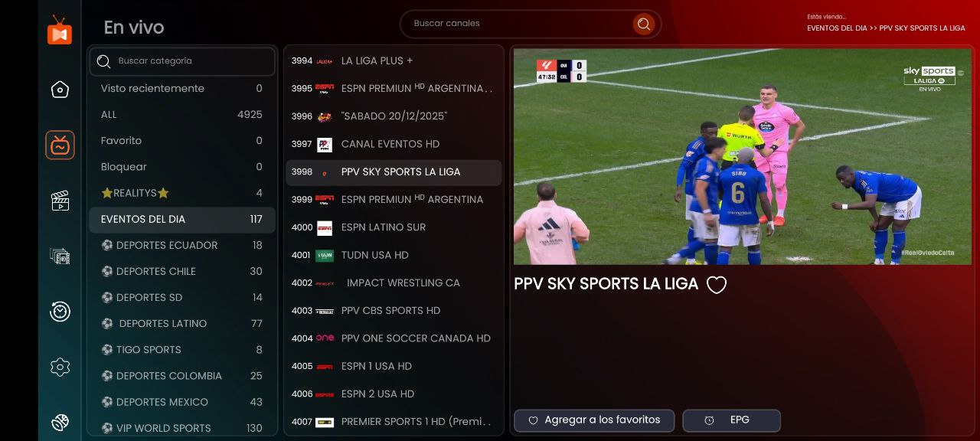Select the Live TV sidebar icon
This screenshot has height=441, width=980.
tap(60, 145)
